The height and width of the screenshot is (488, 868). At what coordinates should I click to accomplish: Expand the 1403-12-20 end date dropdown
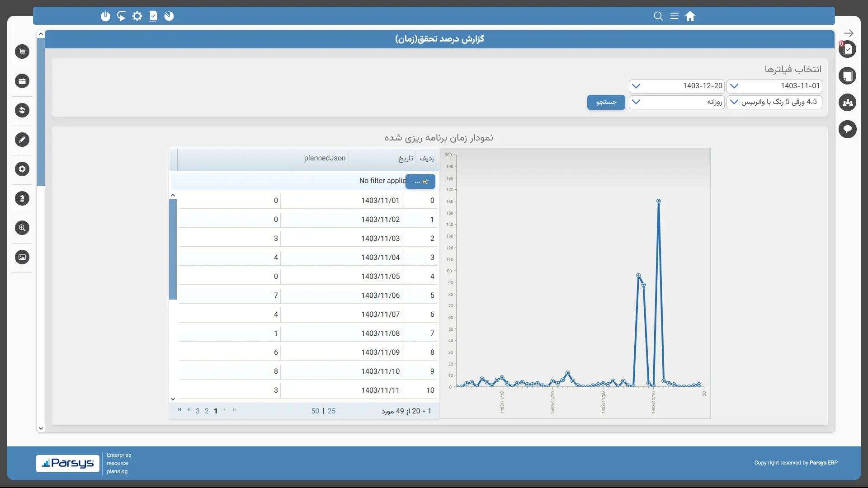coord(636,86)
